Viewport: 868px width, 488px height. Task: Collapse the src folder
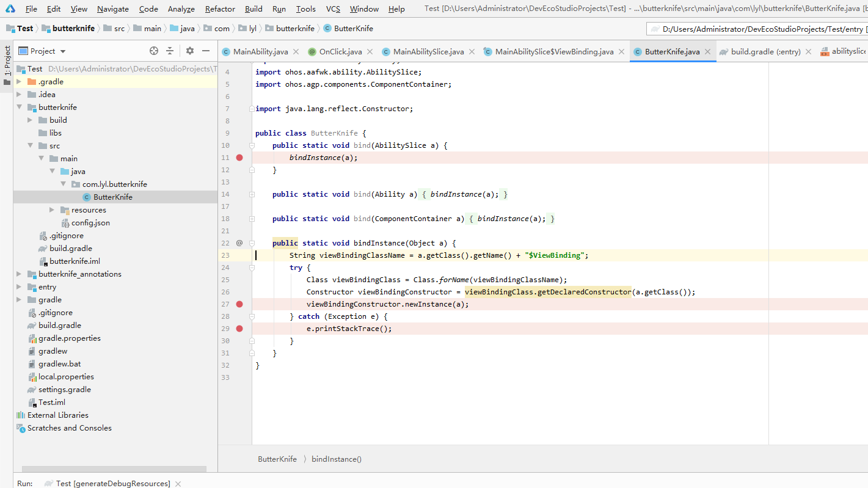(x=31, y=146)
